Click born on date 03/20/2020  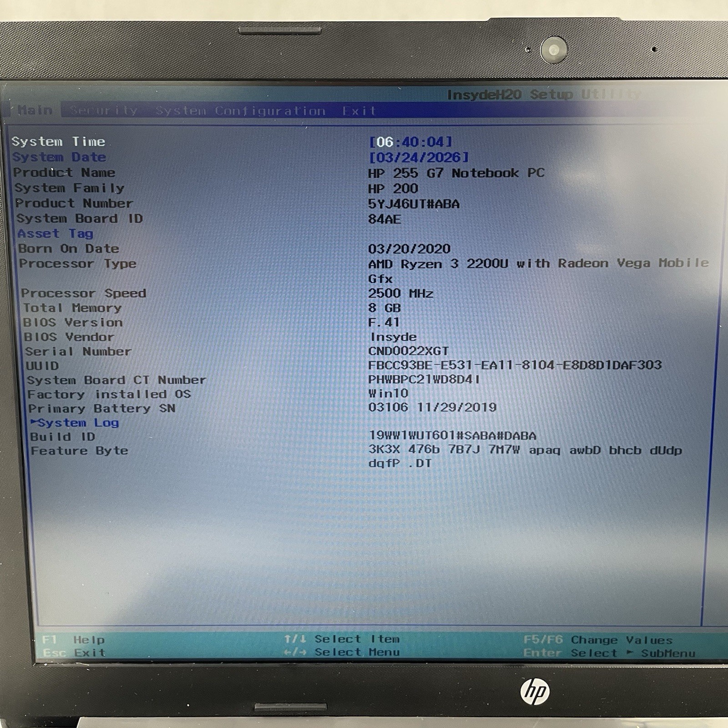[x=409, y=249]
